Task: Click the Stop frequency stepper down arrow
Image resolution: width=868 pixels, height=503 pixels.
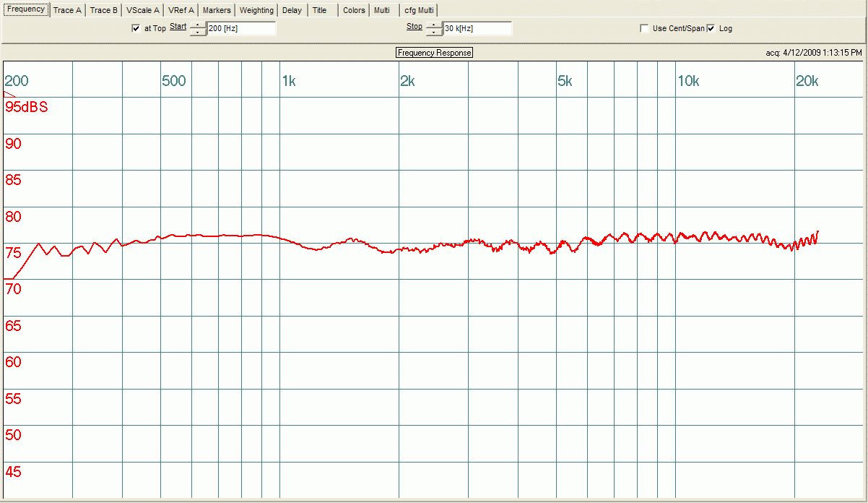Action: 433,33
